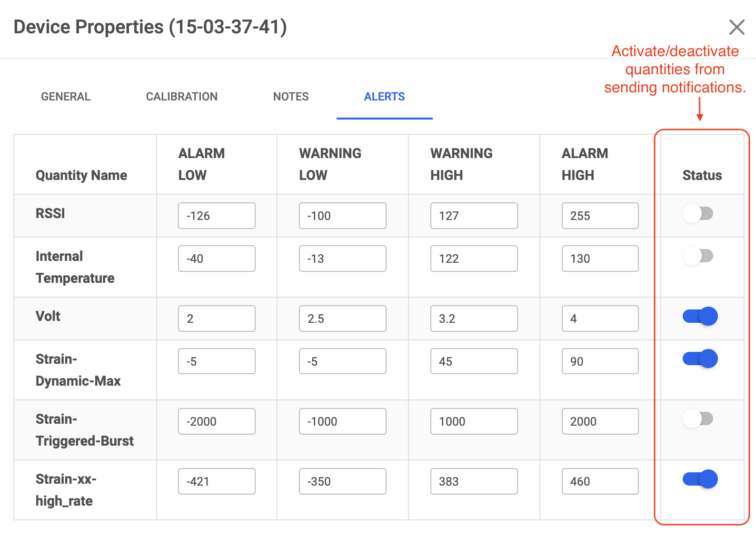Select the Alerts tab

pos(384,97)
